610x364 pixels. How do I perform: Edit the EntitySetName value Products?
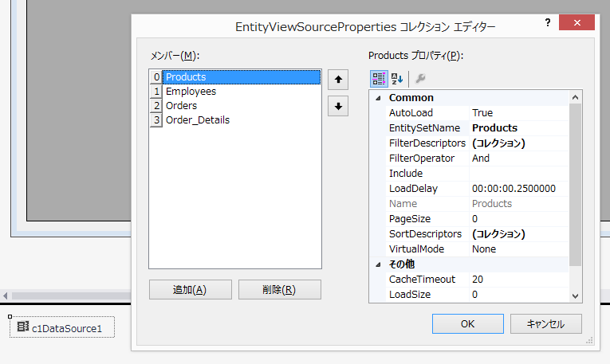pos(519,127)
